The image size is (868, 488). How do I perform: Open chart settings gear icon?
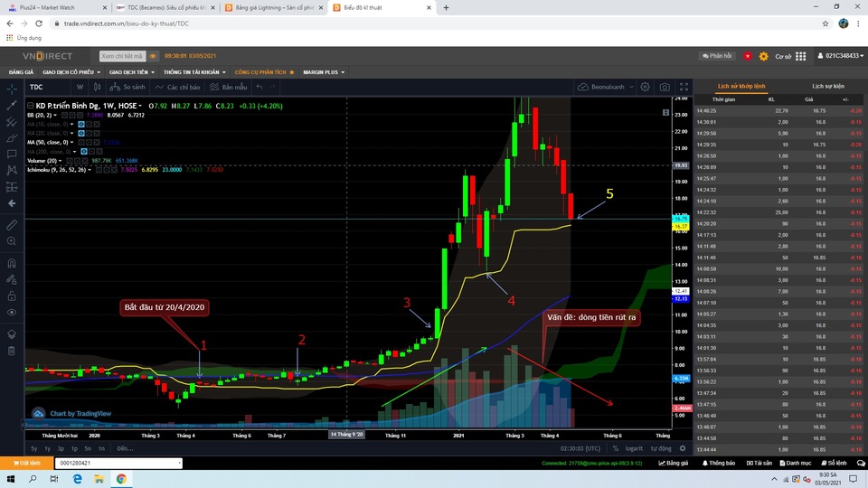[x=645, y=87]
